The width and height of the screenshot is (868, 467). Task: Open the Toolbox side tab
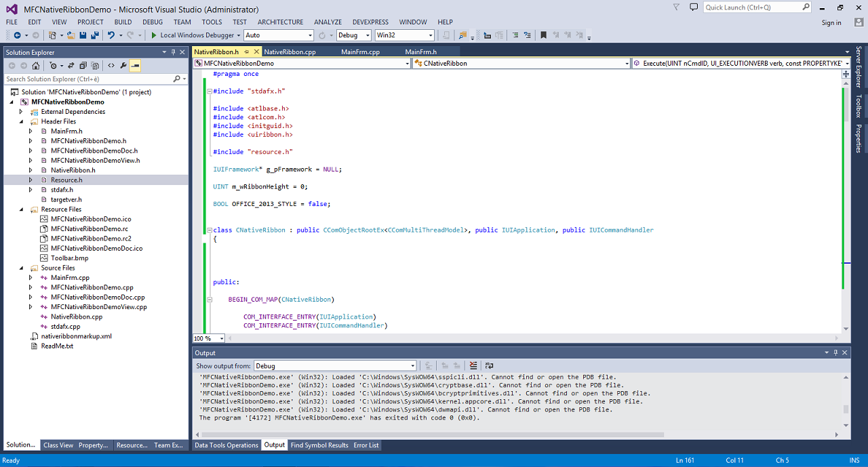(x=859, y=106)
